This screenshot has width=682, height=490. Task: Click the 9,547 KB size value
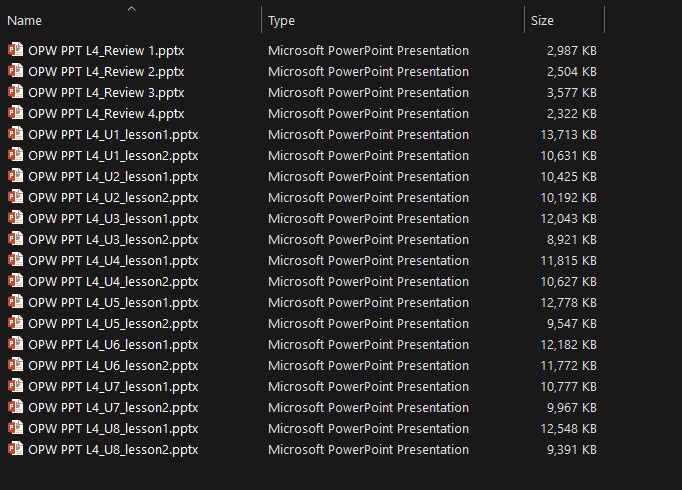pos(572,323)
